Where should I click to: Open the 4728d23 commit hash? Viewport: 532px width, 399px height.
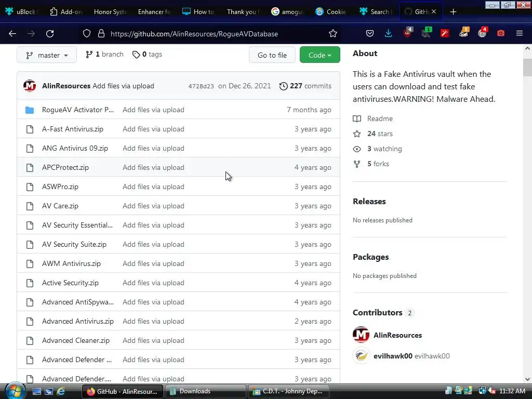click(x=201, y=86)
